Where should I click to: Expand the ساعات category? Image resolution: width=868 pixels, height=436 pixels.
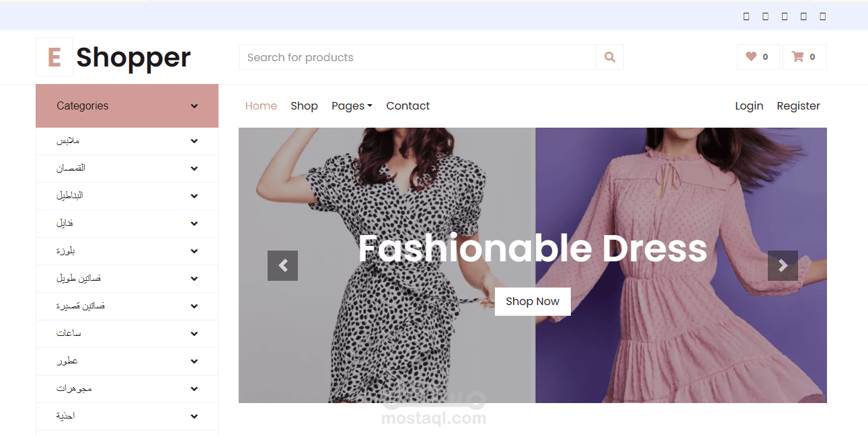[194, 334]
